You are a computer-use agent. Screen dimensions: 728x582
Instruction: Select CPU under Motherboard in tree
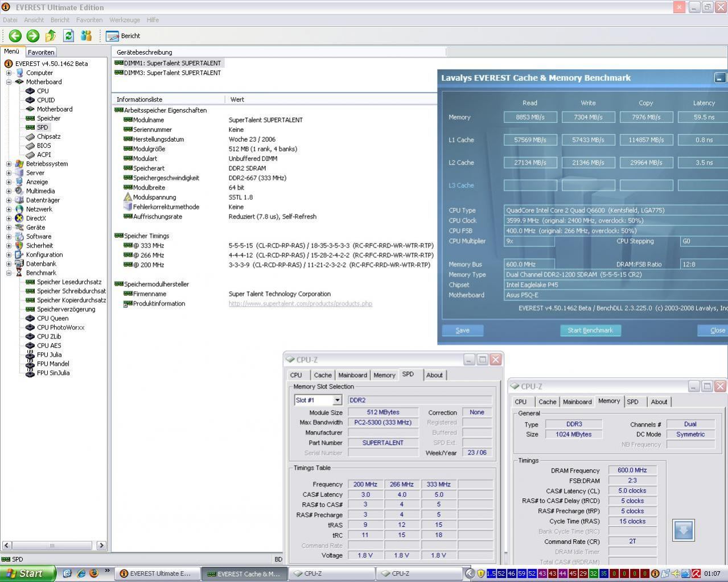point(43,91)
